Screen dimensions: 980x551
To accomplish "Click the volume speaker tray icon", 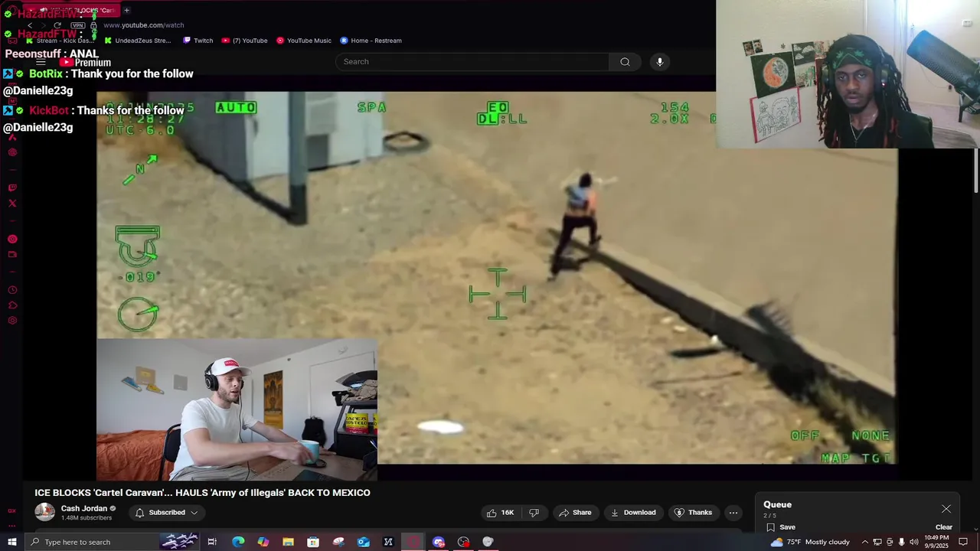I will click(913, 542).
